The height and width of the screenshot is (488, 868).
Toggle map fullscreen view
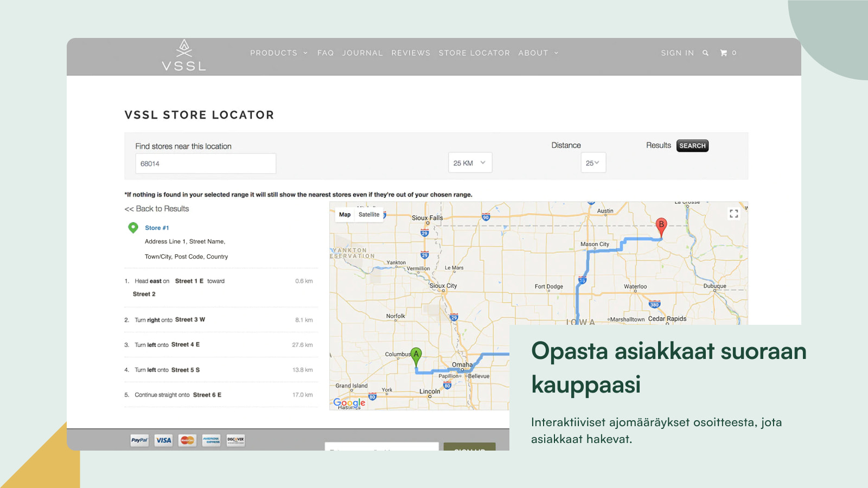click(734, 214)
